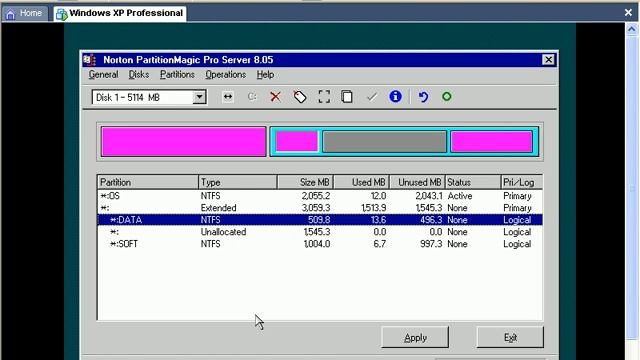Select the Unallocated partition row
This screenshot has height=360, width=640.
(x=320, y=232)
